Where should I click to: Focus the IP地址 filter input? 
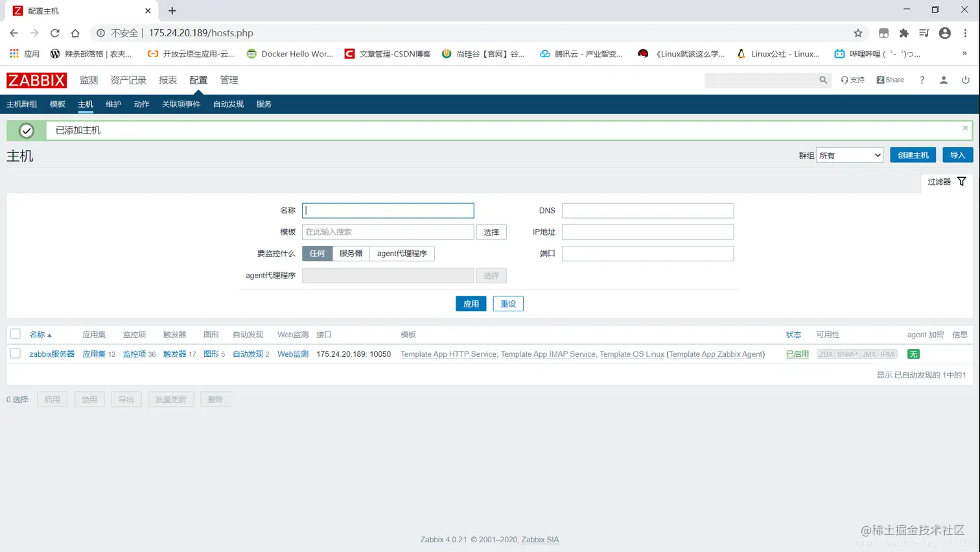[647, 232]
